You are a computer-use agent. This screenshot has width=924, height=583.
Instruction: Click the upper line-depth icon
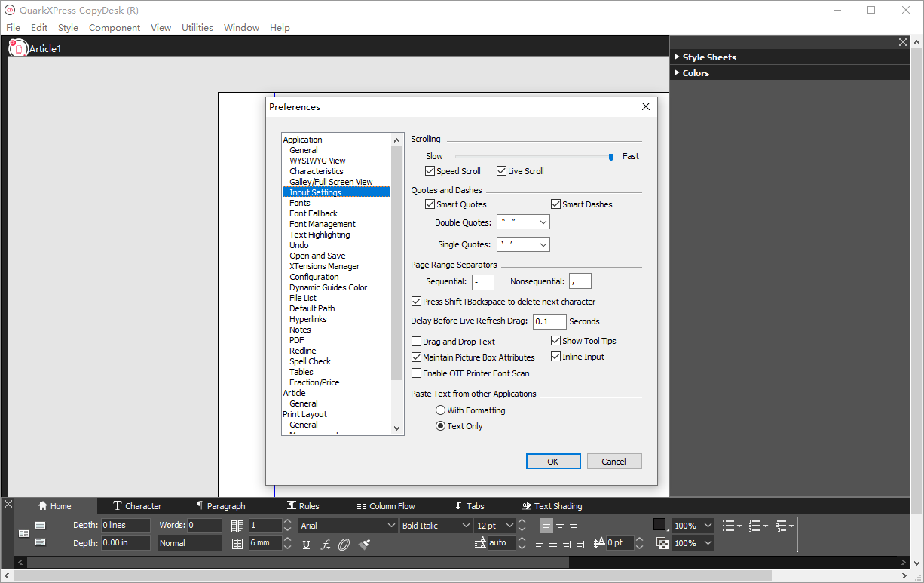click(x=41, y=525)
